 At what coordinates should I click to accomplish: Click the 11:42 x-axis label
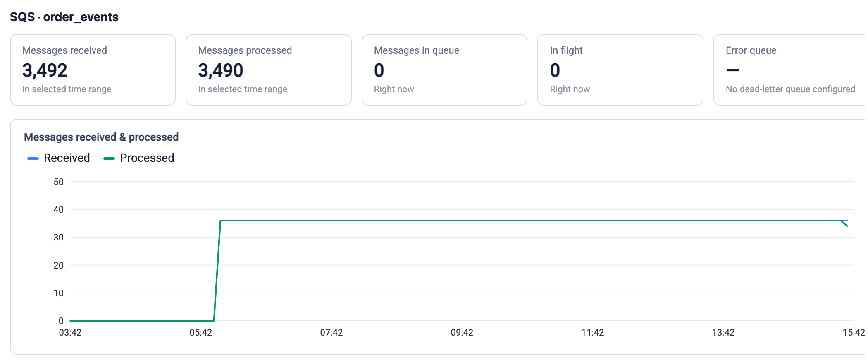click(x=593, y=332)
